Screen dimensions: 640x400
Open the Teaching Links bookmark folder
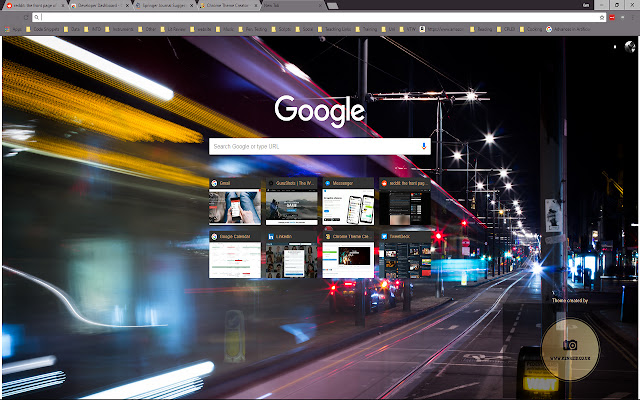click(x=334, y=29)
